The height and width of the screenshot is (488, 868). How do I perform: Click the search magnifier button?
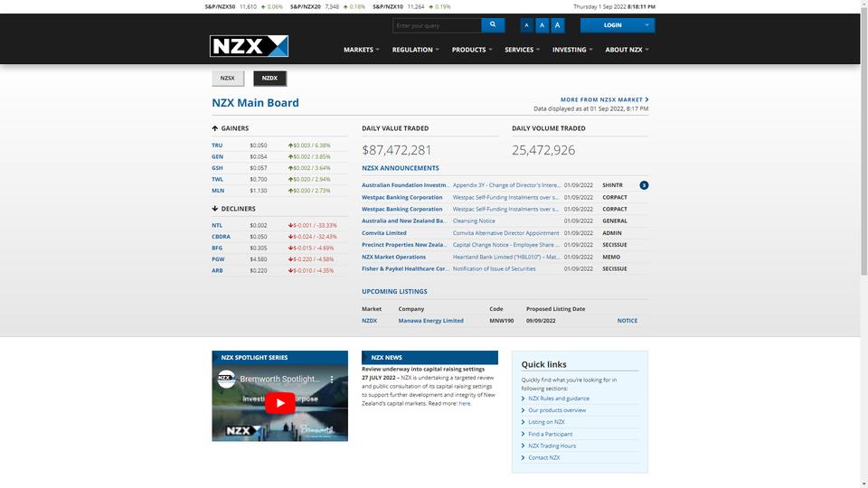coord(493,25)
